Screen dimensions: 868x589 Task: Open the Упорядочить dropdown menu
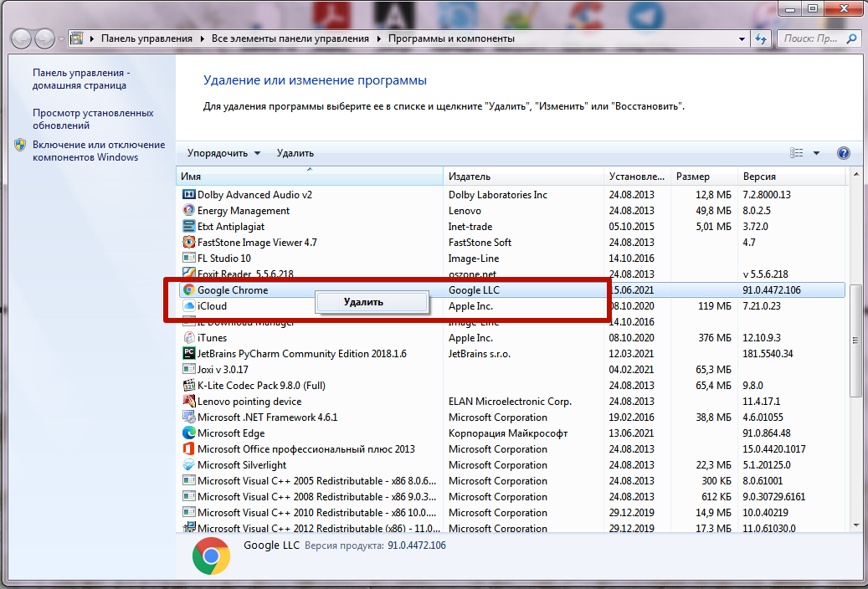(223, 153)
